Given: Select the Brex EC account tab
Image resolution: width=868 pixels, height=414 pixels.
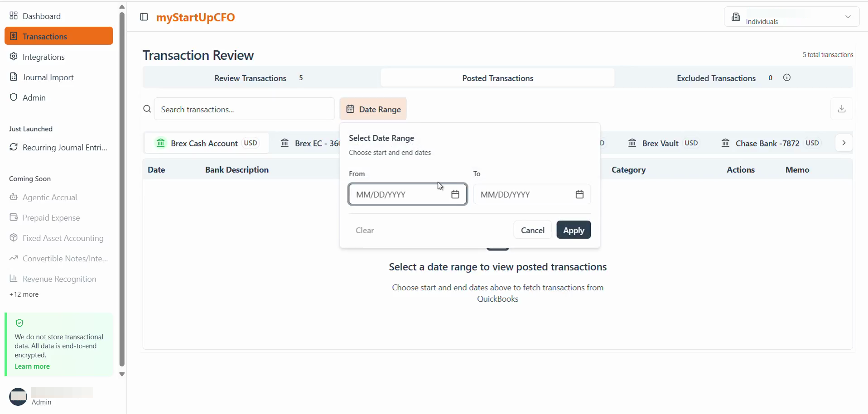Looking at the screenshot, I should pos(310,143).
